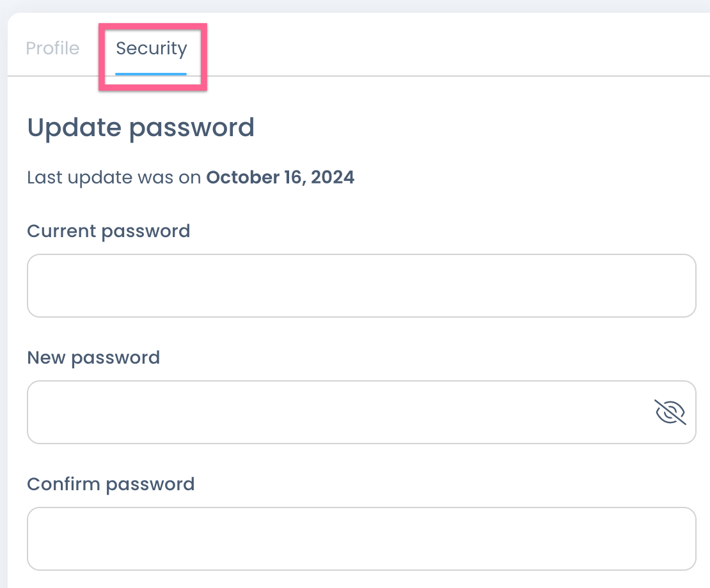Click the New password label

pos(93,357)
